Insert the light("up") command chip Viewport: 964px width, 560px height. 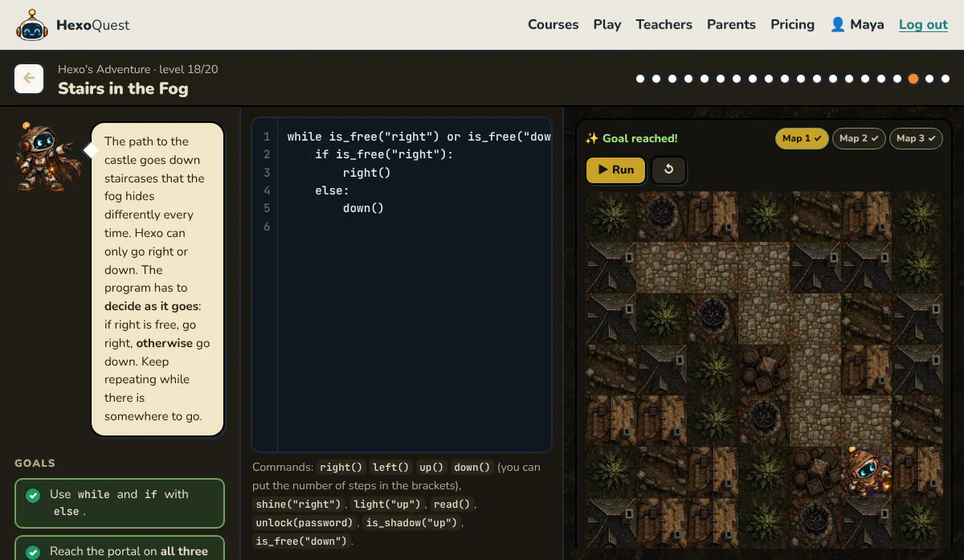tap(388, 505)
